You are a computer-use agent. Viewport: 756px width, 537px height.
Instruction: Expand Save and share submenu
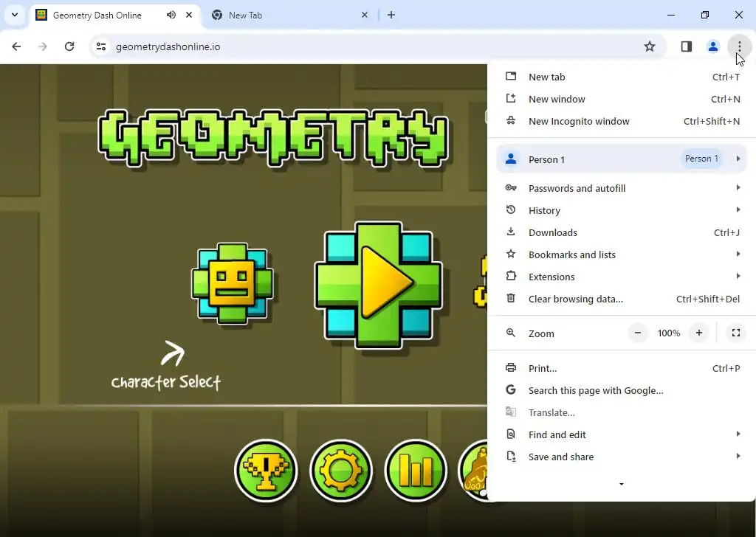click(x=622, y=457)
